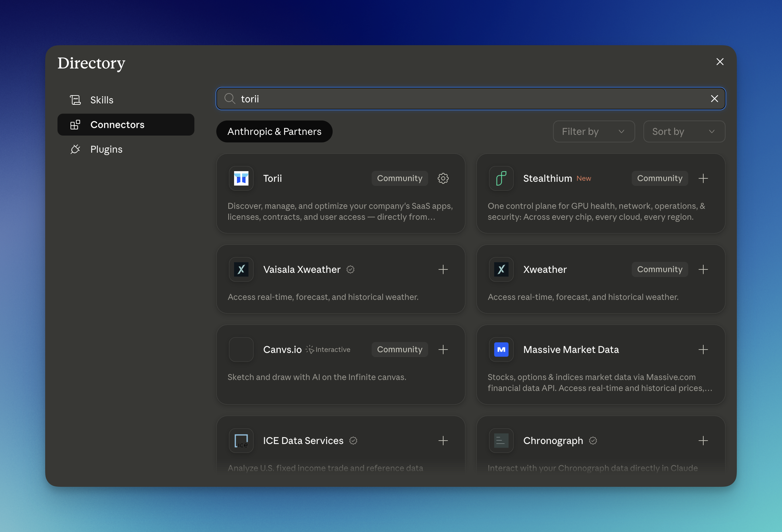Open the ICE Data Services title

(x=303, y=441)
